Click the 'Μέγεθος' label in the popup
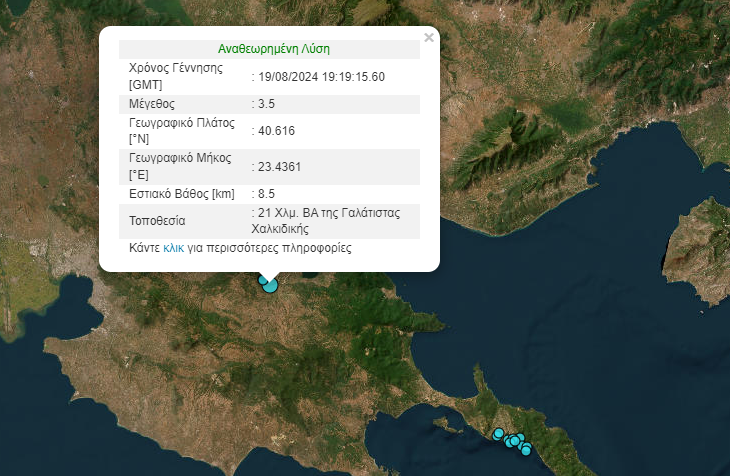The image size is (730, 476). coord(152,103)
